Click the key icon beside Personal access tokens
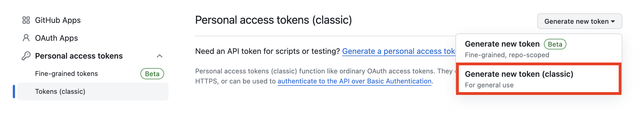 (x=26, y=56)
